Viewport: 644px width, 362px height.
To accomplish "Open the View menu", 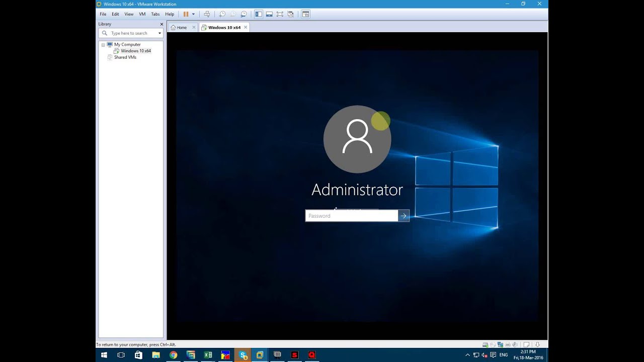I will pyautogui.click(x=129, y=14).
